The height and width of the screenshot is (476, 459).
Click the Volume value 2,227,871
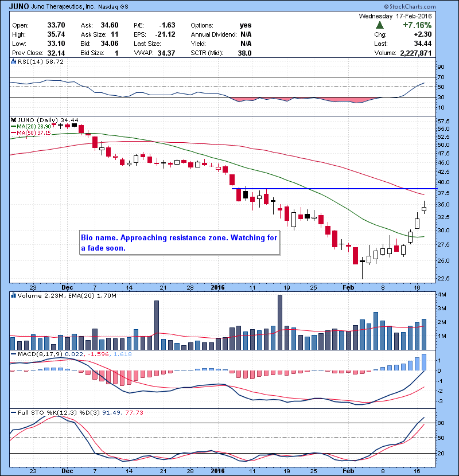pos(416,53)
